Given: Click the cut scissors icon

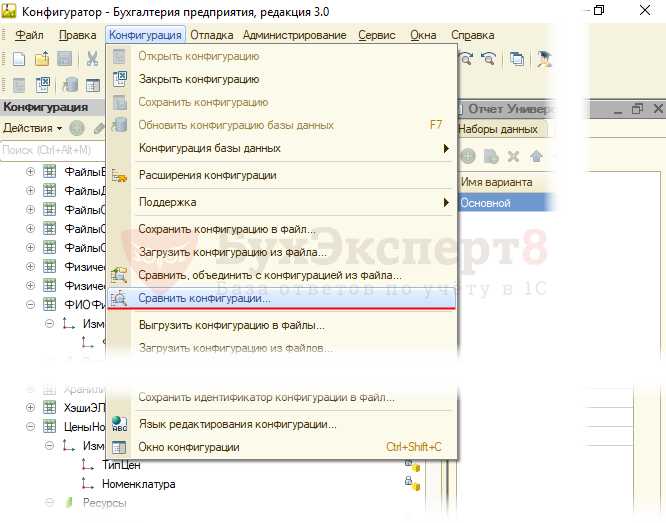Looking at the screenshot, I should pyautogui.click(x=92, y=59).
